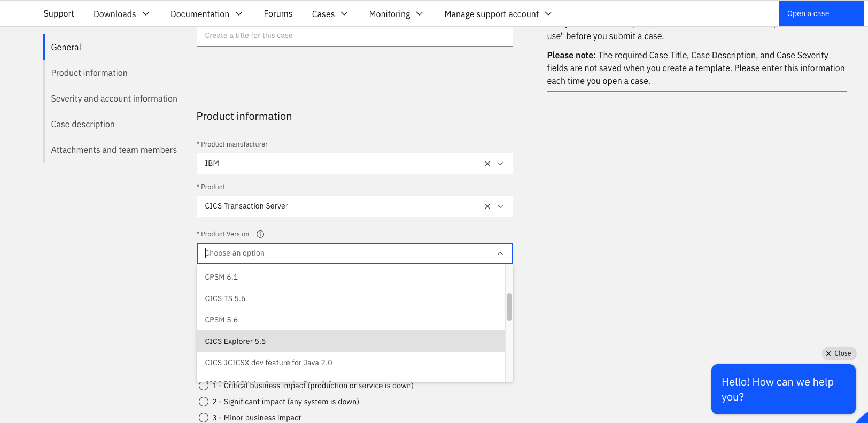Jump to Product information section
868x423 pixels.
[x=89, y=73]
